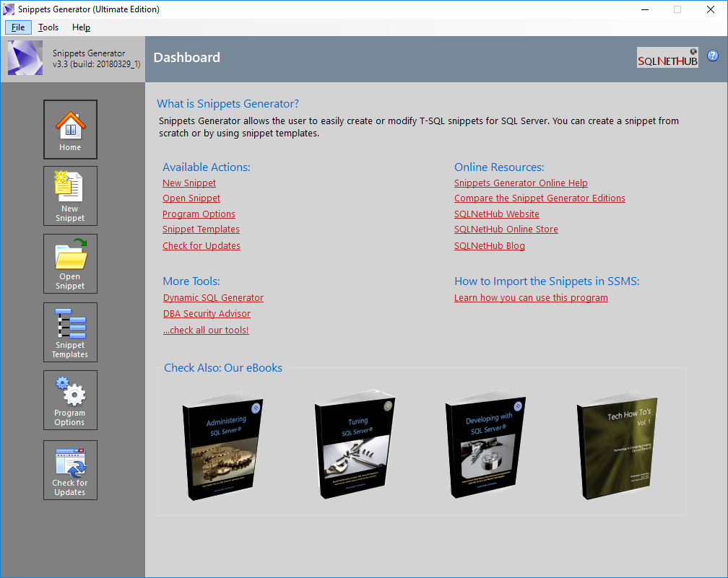Click the New Snippet link
The image size is (728, 578).
[x=189, y=183]
